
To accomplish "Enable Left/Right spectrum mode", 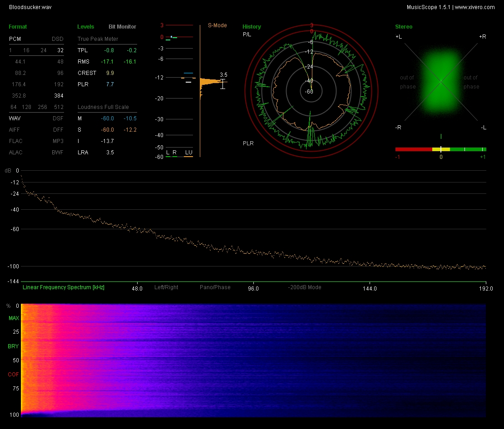I will click(166, 287).
